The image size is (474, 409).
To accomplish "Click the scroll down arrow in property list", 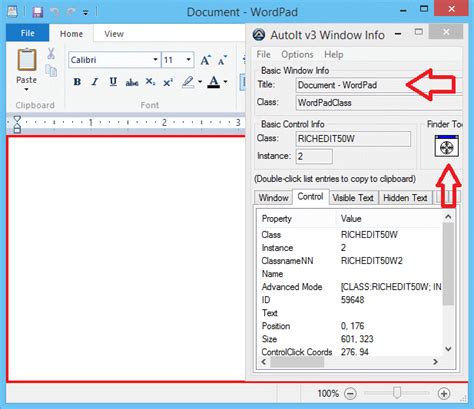I will pos(448,349).
